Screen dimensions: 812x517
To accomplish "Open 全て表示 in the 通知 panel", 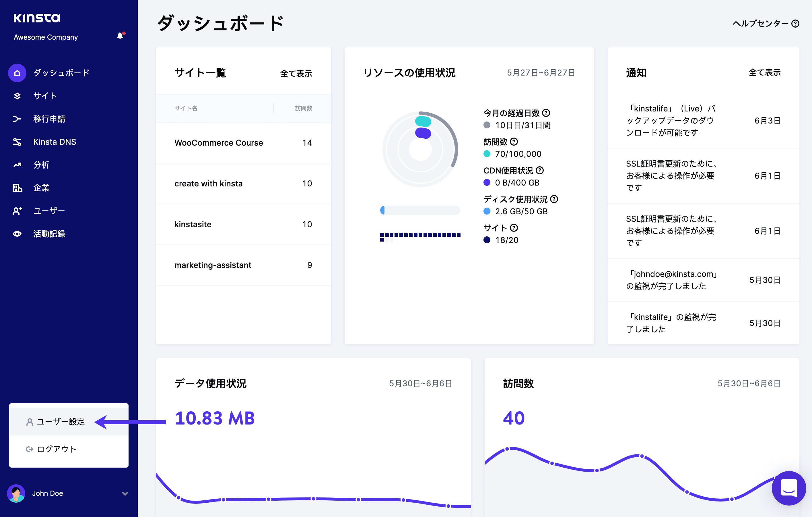I will click(x=764, y=73).
